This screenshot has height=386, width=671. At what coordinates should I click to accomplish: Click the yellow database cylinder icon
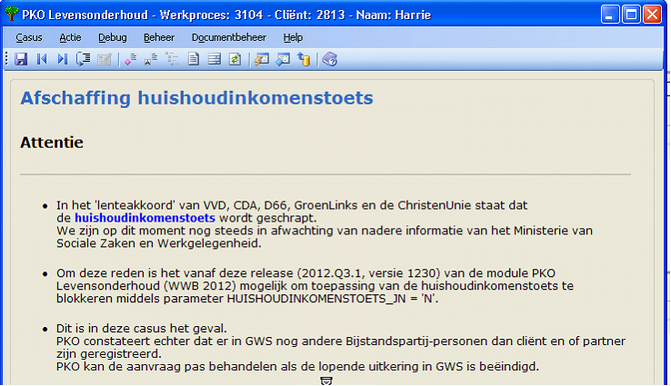[304, 59]
